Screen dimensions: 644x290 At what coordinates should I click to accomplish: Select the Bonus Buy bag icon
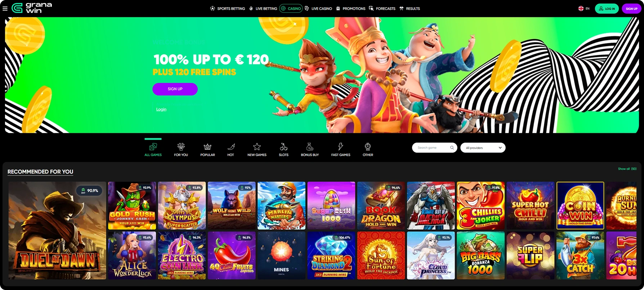[x=310, y=146]
